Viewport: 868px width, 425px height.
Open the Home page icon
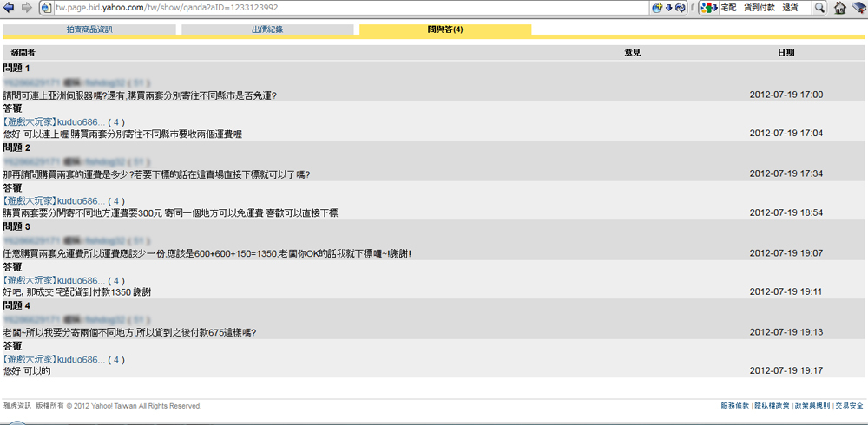(x=839, y=8)
